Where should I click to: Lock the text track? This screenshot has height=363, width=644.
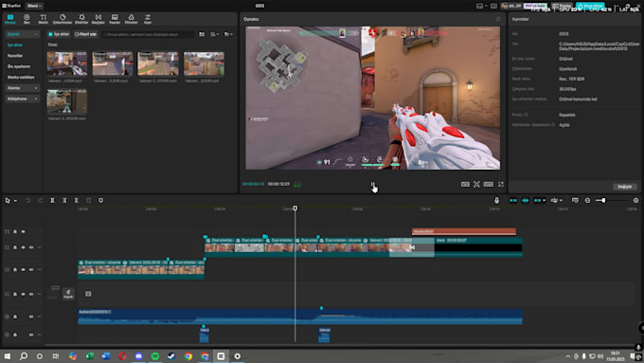(15, 232)
